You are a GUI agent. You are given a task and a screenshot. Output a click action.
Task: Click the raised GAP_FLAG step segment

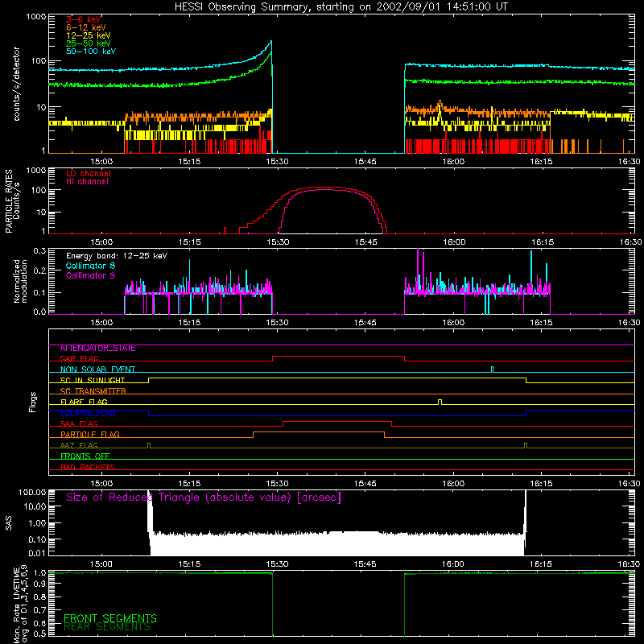[338, 356]
